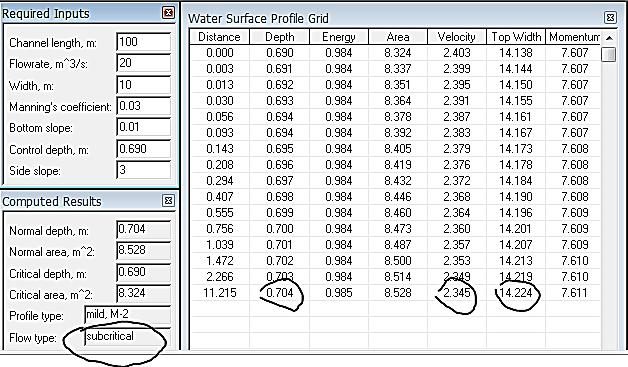Select the Flow type subcritical field
The height and width of the screenshot is (367, 628).
click(x=128, y=337)
